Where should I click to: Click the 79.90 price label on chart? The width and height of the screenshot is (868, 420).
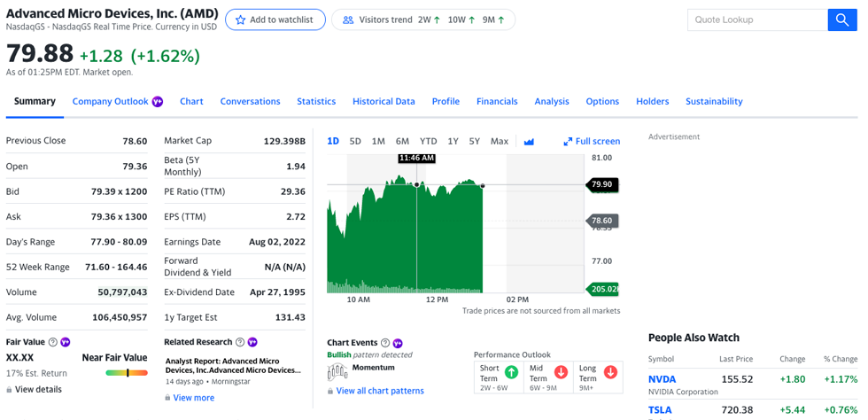(601, 184)
